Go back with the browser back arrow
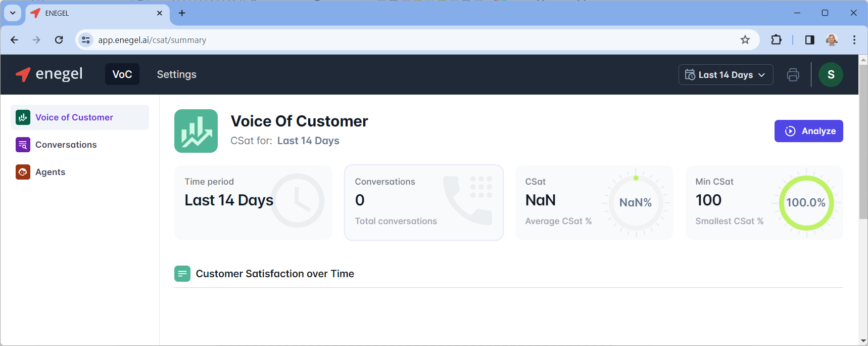This screenshot has height=346, width=868. pos(14,40)
